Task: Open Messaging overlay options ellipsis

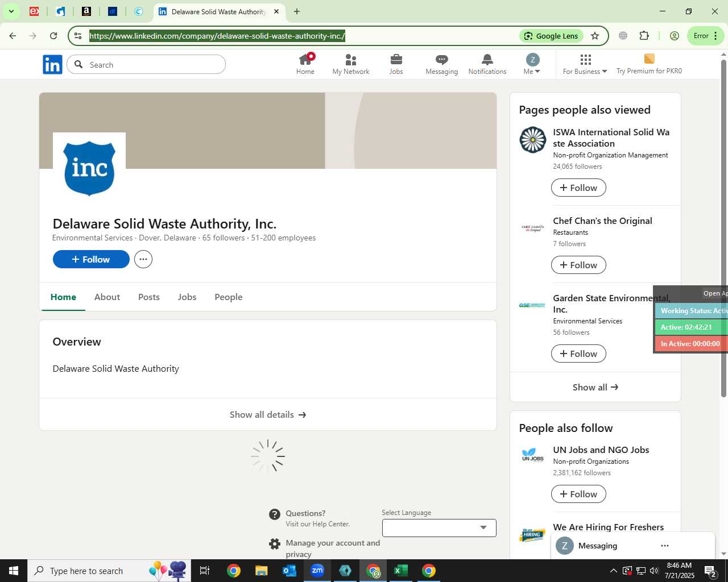Action: [664, 546]
